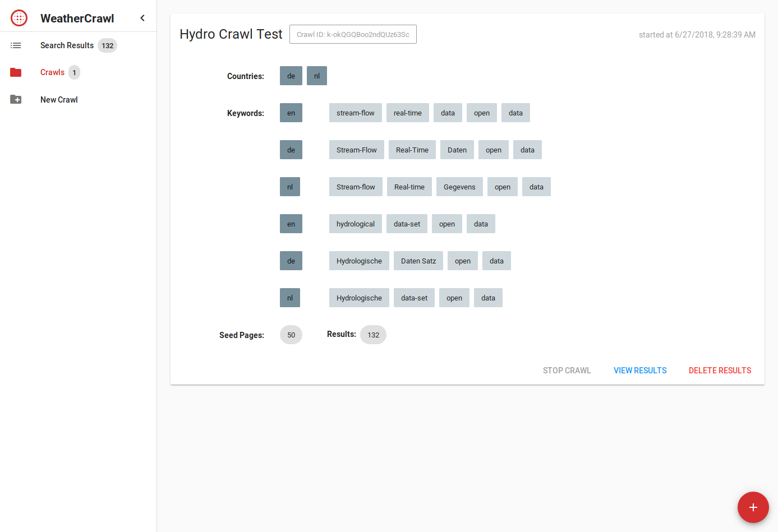
Task: Click the Seed Pages value 50
Action: pyautogui.click(x=291, y=335)
